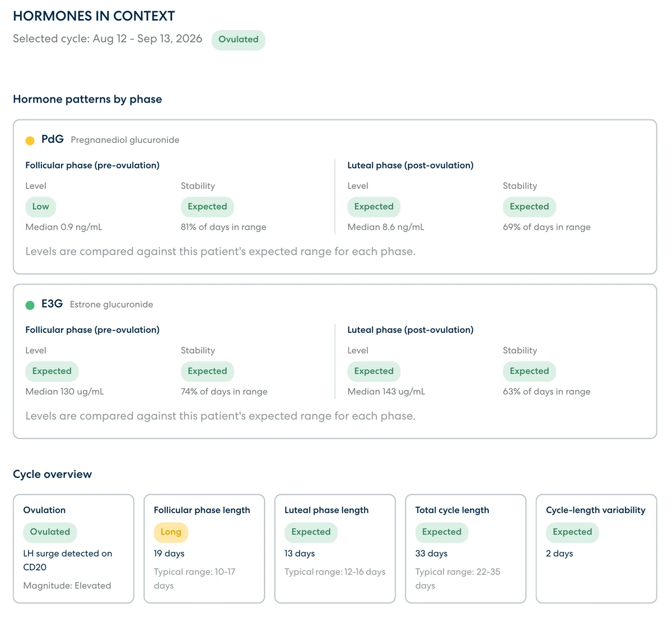This screenshot has width=672, height=617.
Task: Click E3G luteal Level Expected badge
Action: [374, 372]
